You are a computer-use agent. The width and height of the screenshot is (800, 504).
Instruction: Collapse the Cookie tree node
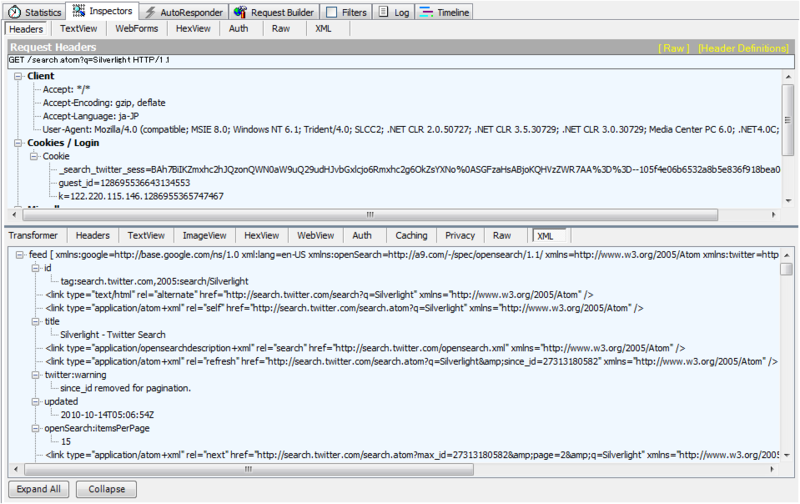click(34, 156)
